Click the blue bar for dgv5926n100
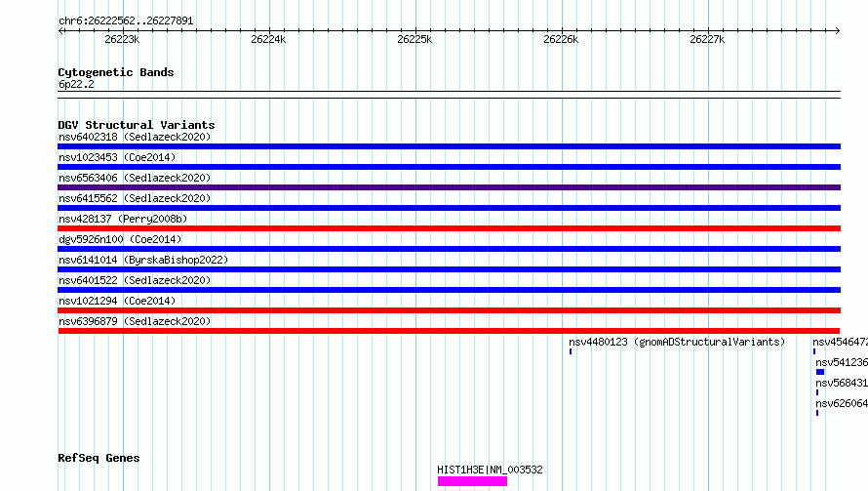 coord(449,249)
